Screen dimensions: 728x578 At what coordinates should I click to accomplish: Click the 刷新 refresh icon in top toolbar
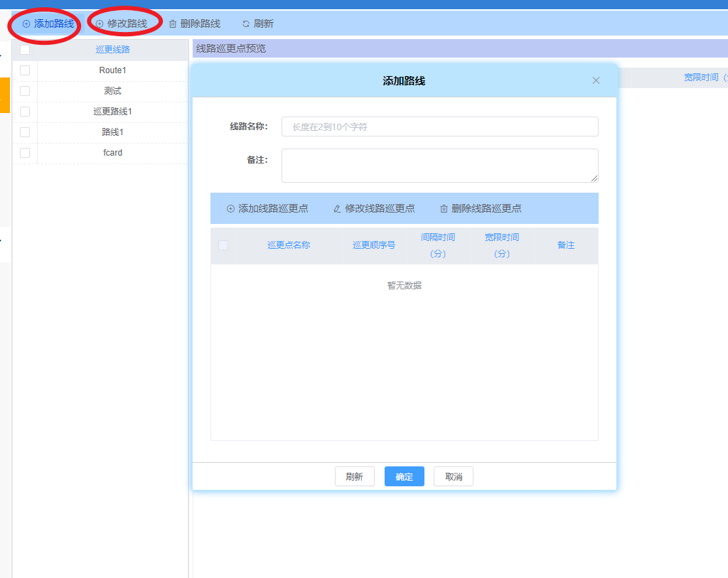click(x=246, y=24)
